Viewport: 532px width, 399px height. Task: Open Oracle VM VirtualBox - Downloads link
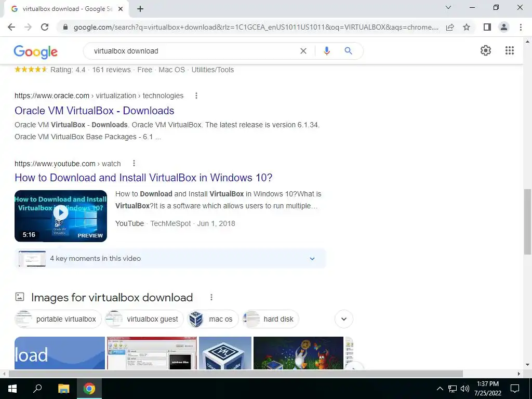click(x=95, y=111)
